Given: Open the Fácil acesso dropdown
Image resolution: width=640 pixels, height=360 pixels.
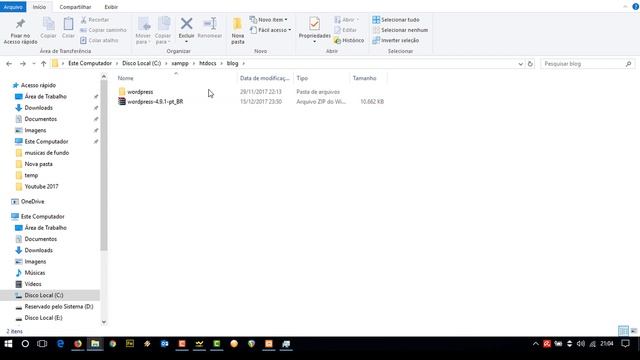Looking at the screenshot, I should coord(270,30).
